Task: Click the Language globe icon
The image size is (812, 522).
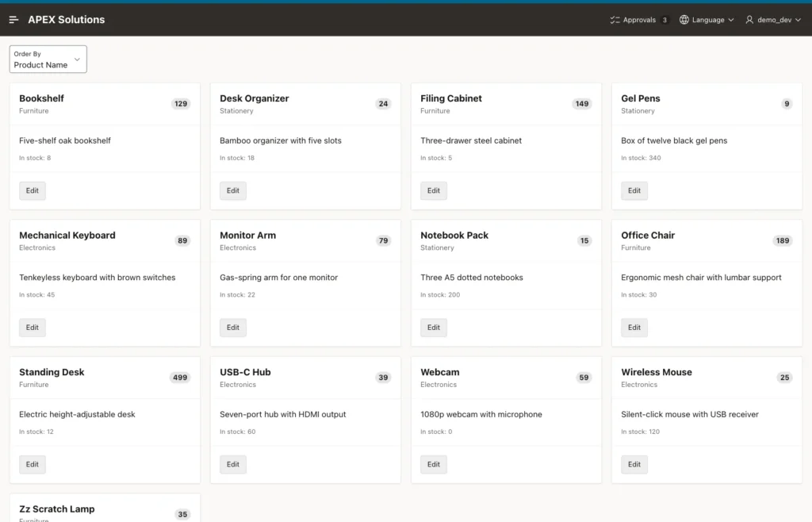Action: click(x=684, y=20)
